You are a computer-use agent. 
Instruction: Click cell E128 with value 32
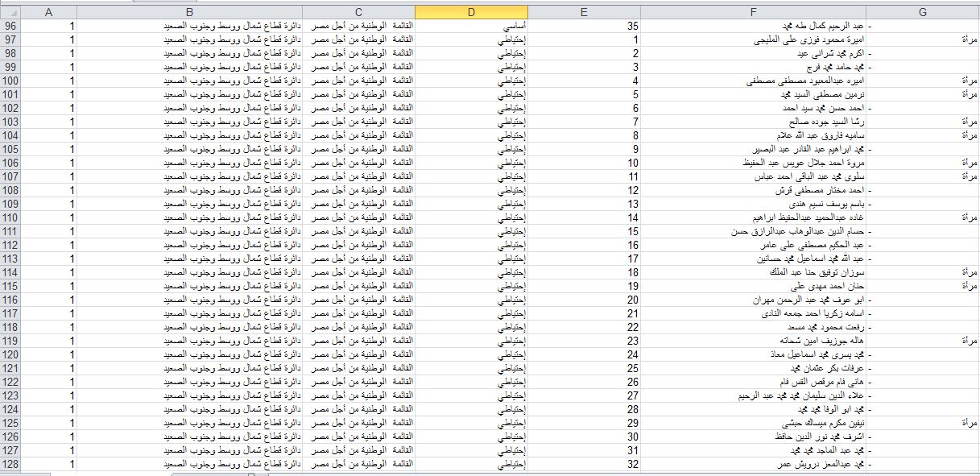[x=584, y=464]
